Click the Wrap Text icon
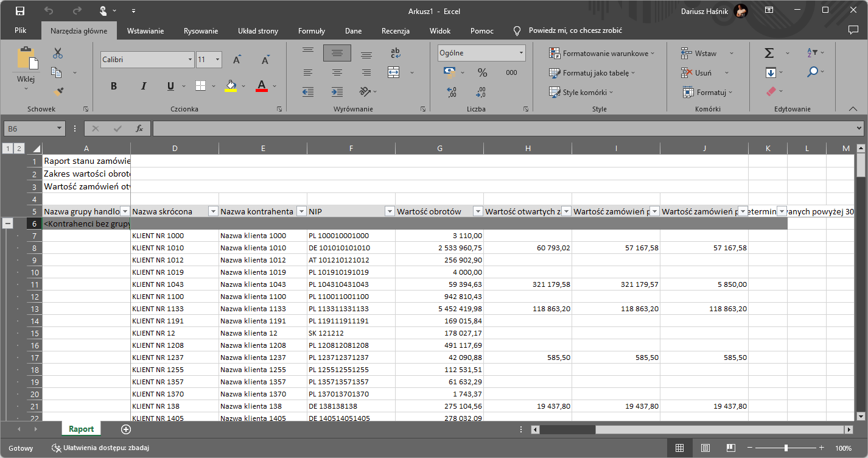The height and width of the screenshot is (458, 868). click(x=395, y=54)
